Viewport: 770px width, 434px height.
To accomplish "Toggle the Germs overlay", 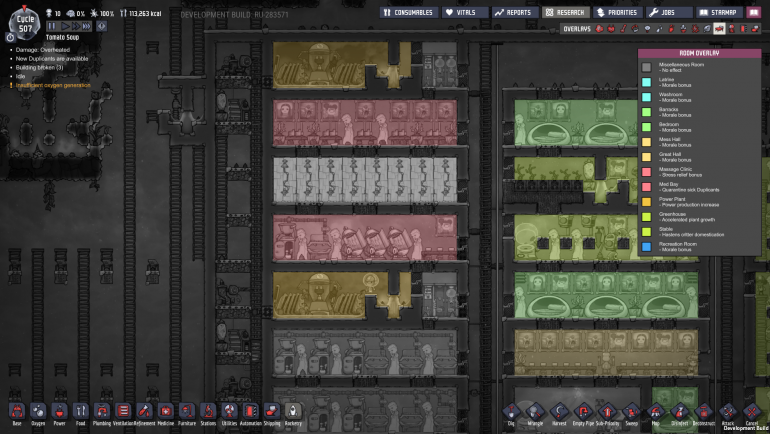I will pos(695,29).
